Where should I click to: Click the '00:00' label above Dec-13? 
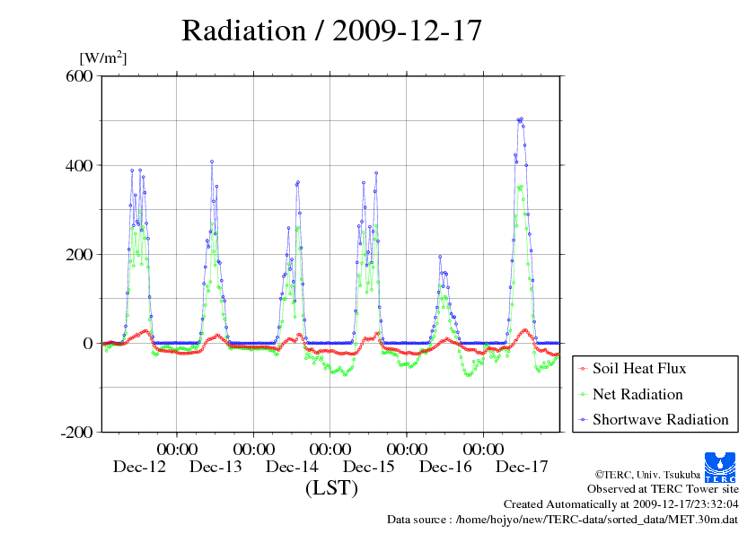tap(178, 450)
